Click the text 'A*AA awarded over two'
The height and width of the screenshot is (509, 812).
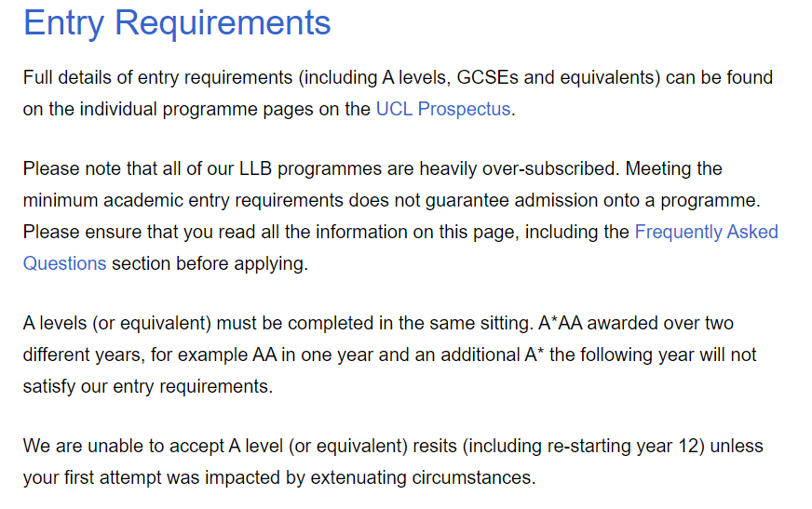tap(636, 324)
